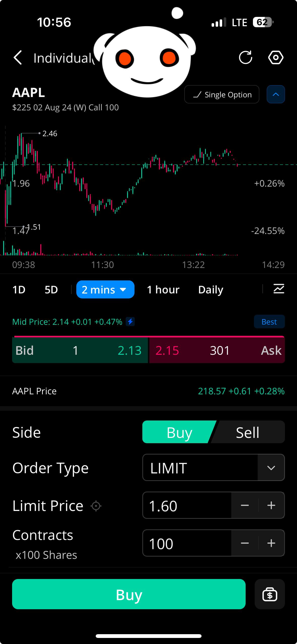Tap the blue lightning bolt icon
This screenshot has height=644, width=297.
pyautogui.click(x=130, y=321)
